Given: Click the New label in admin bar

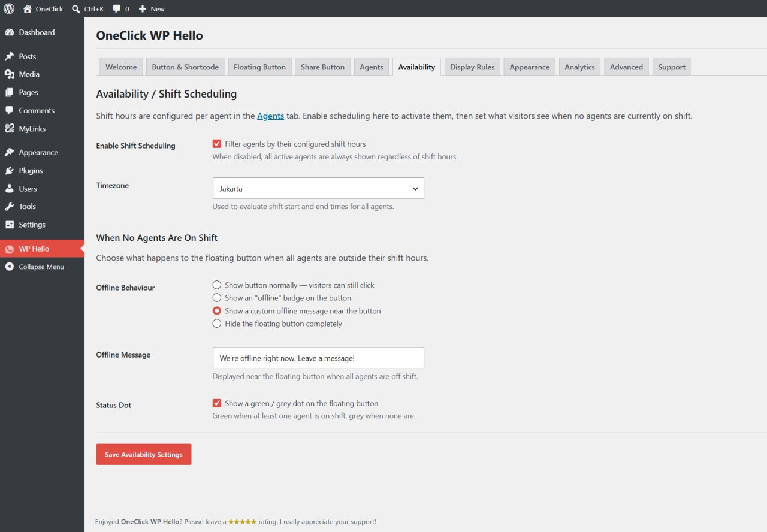Looking at the screenshot, I should (x=158, y=9).
